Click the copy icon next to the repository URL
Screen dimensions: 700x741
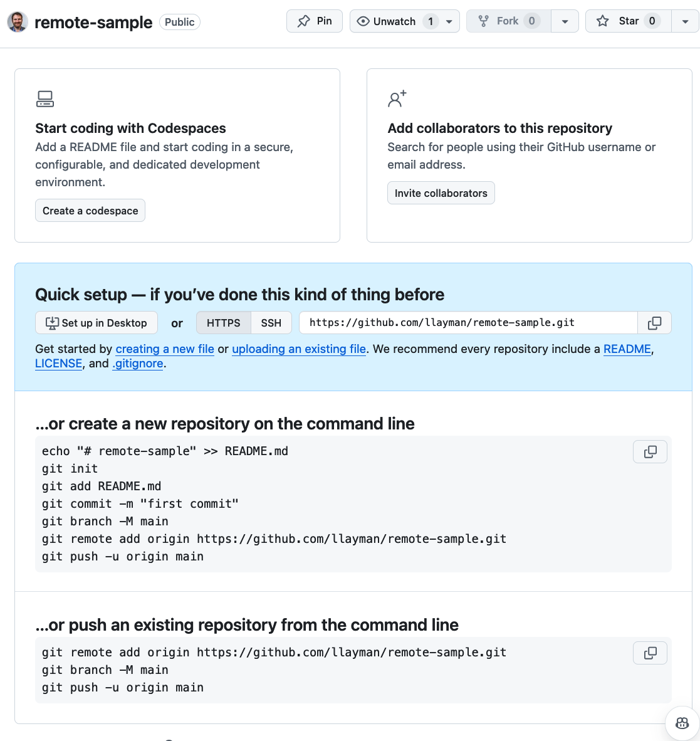pyautogui.click(x=654, y=322)
